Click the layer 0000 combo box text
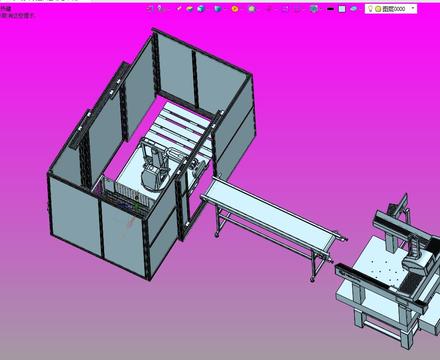This screenshot has height=360, width=440. click(x=394, y=9)
